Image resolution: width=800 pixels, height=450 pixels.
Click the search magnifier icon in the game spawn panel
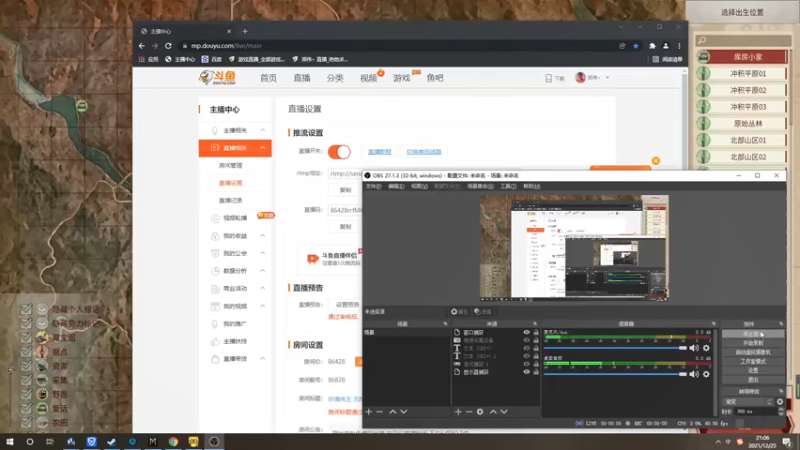pos(703,40)
